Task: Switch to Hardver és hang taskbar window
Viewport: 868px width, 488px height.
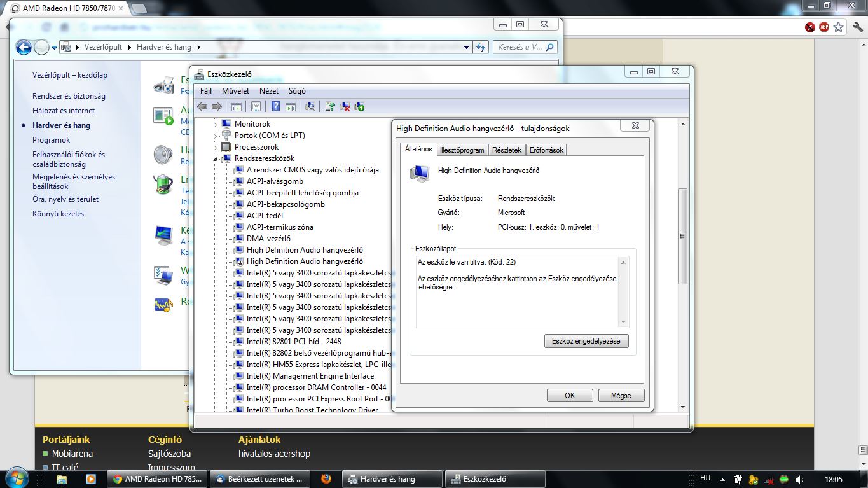Action: (x=392, y=479)
